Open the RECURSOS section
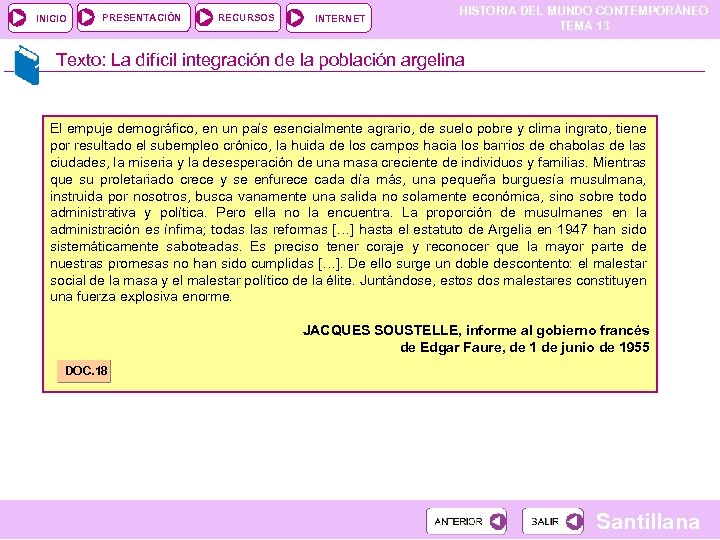This screenshot has height=540, width=720. click(238, 18)
